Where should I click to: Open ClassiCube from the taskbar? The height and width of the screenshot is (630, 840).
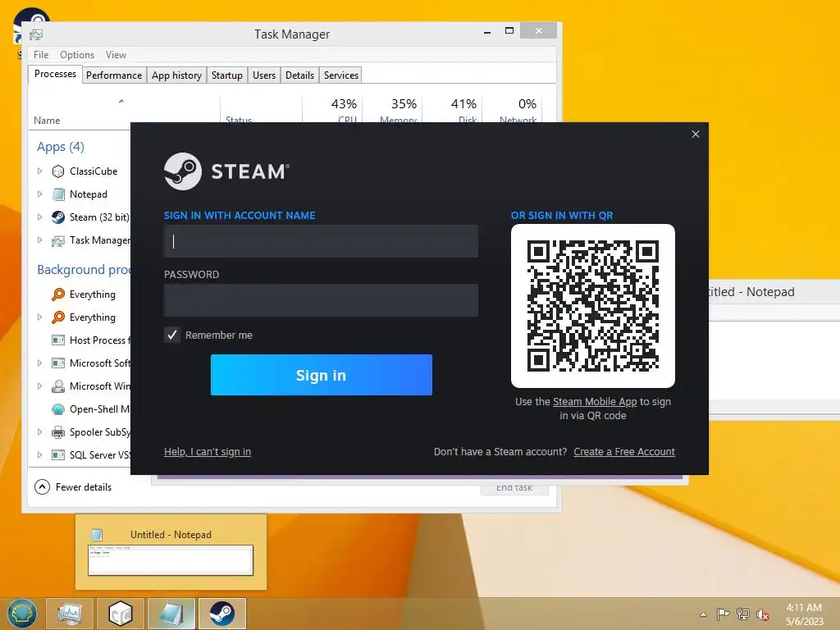[x=120, y=614]
